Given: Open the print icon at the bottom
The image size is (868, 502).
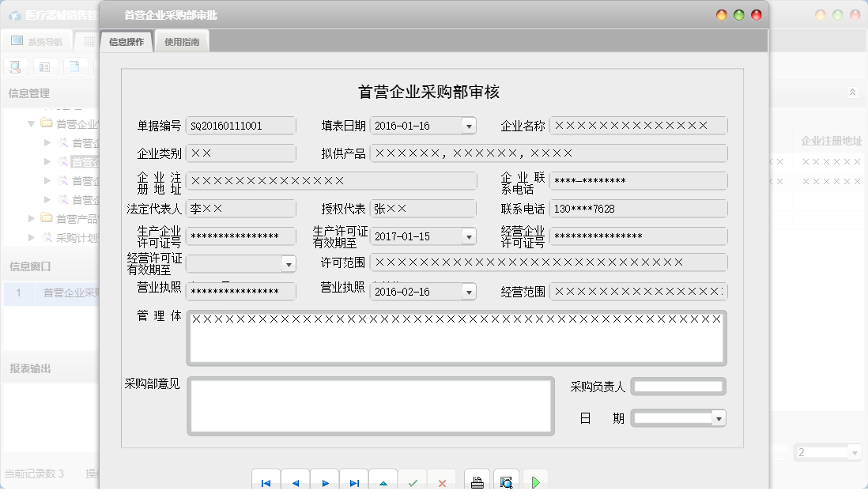Looking at the screenshot, I should tap(477, 480).
